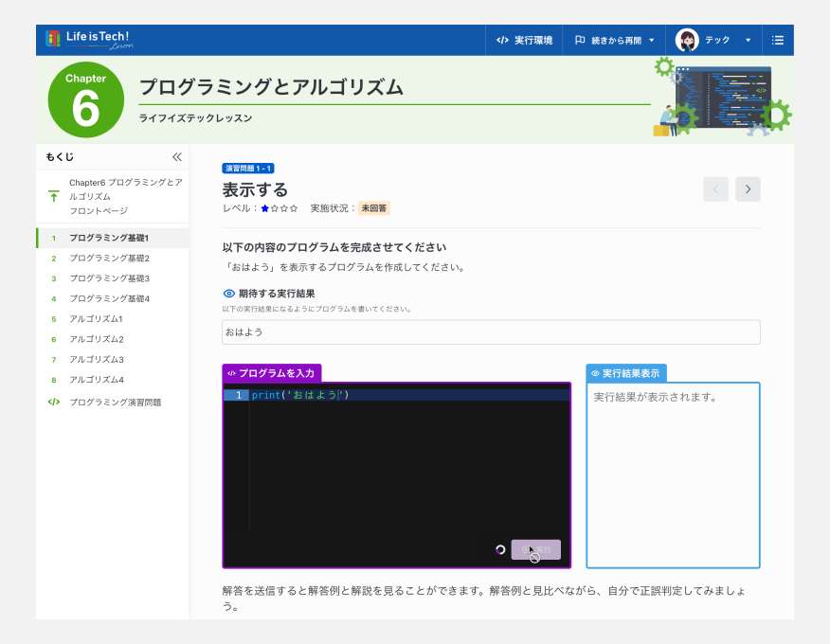Click the flag icon next to 続きから再開
The height and width of the screenshot is (644, 830).
pos(580,40)
